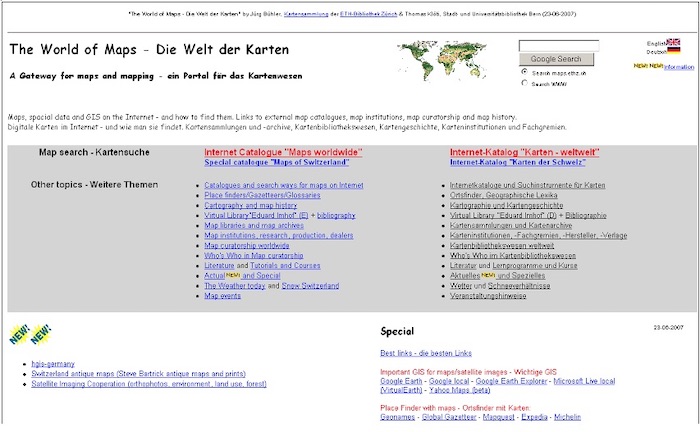Open the Expedia link
700x432 pixels.
534,417
